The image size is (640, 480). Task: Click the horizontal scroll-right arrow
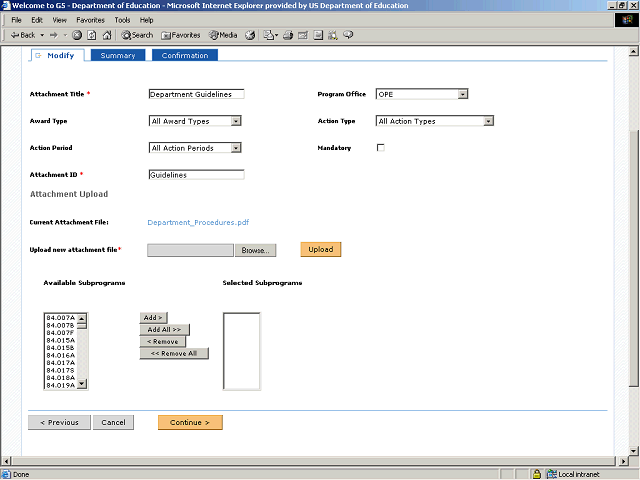[623, 461]
